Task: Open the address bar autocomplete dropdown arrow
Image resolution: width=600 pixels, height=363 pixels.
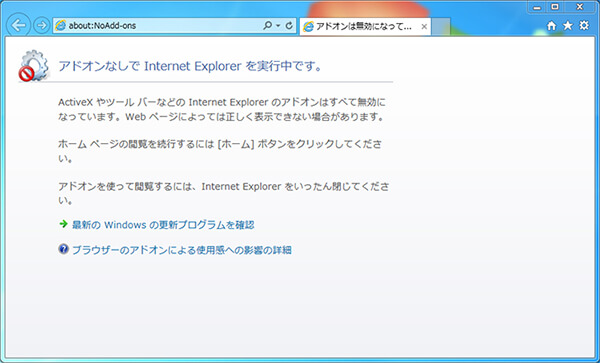Action: coord(278,26)
